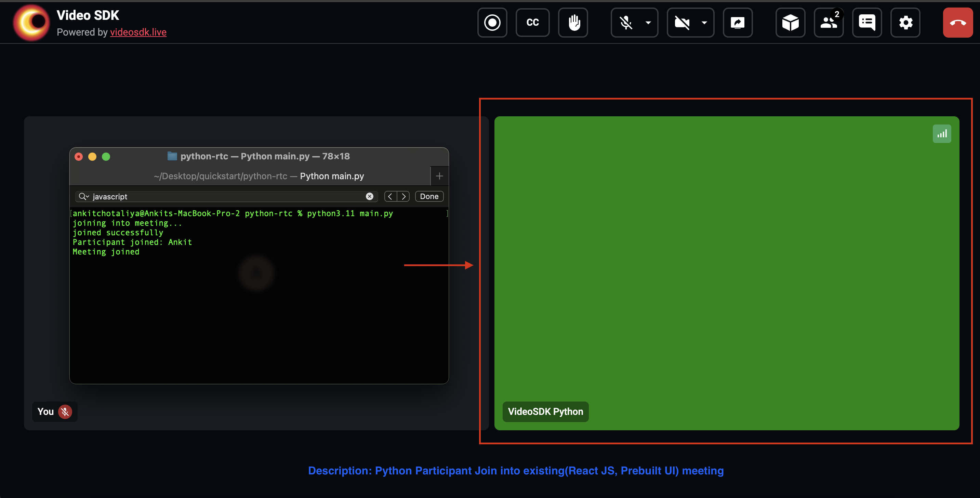
Task: Start recording the meeting
Action: click(492, 23)
